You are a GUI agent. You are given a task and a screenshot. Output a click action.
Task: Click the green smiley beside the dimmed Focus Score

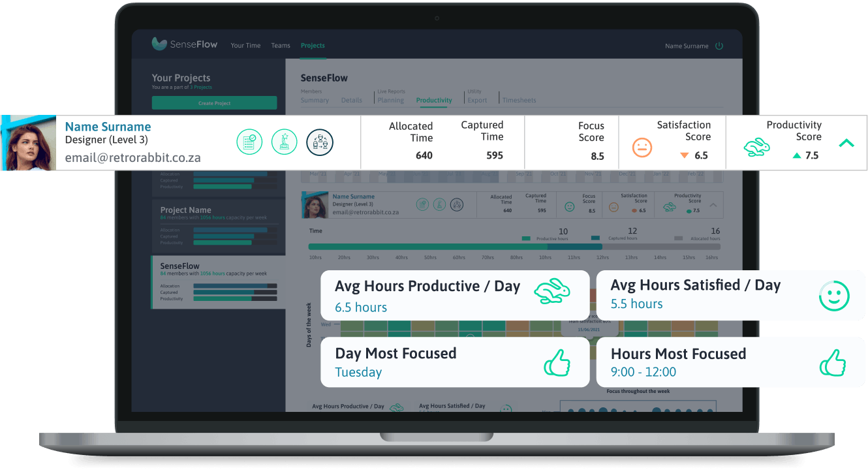[x=569, y=207]
